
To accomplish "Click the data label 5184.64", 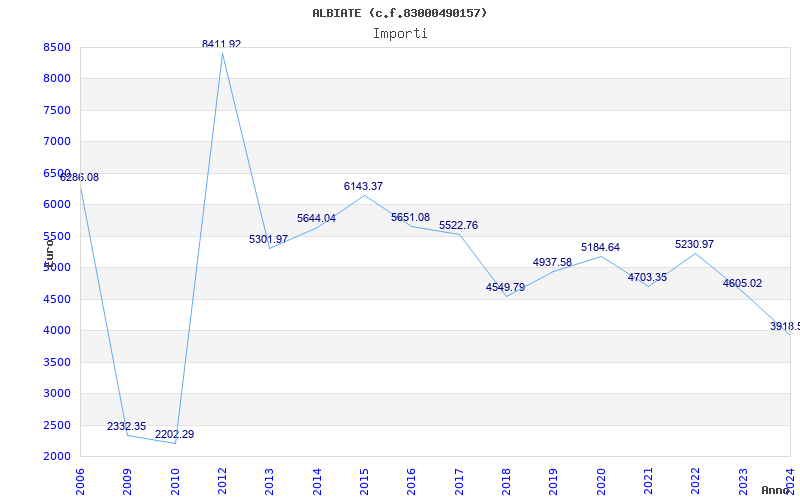I will pyautogui.click(x=600, y=247).
